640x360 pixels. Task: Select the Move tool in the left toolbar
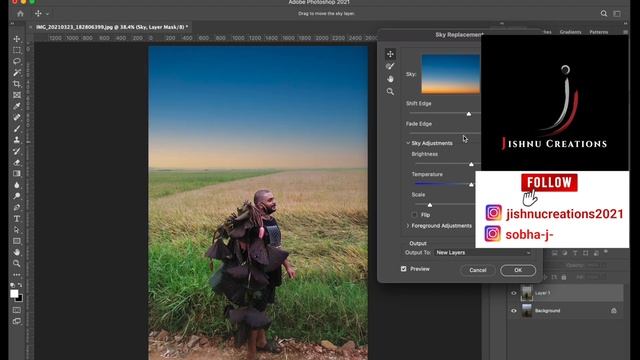17,39
